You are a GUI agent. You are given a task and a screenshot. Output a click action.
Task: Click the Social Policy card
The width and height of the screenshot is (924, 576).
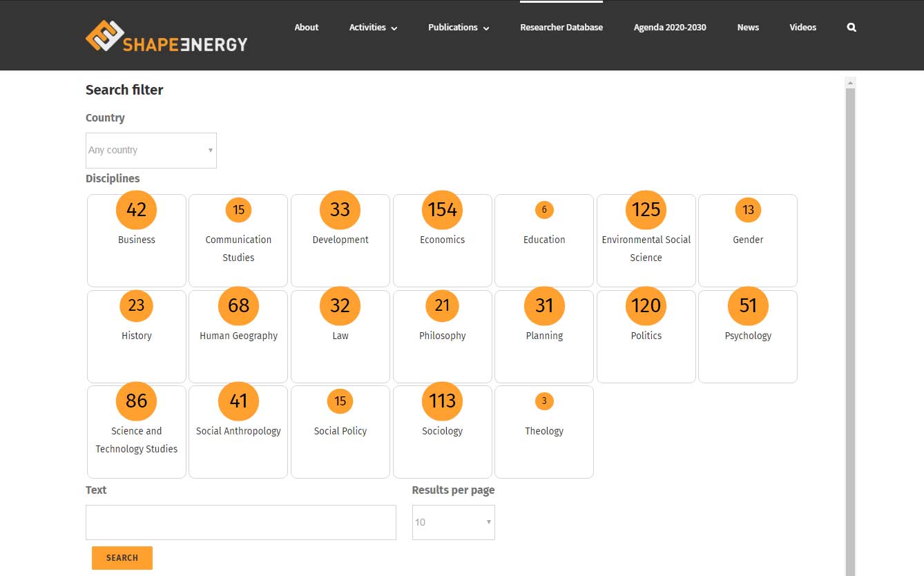point(340,432)
